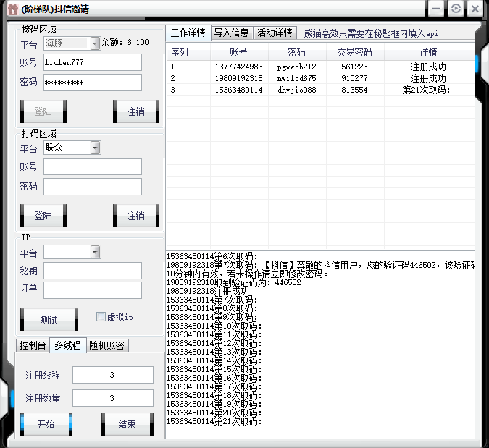Switch to the 导入信息 tab
This screenshot has width=489, height=448.
tap(231, 33)
